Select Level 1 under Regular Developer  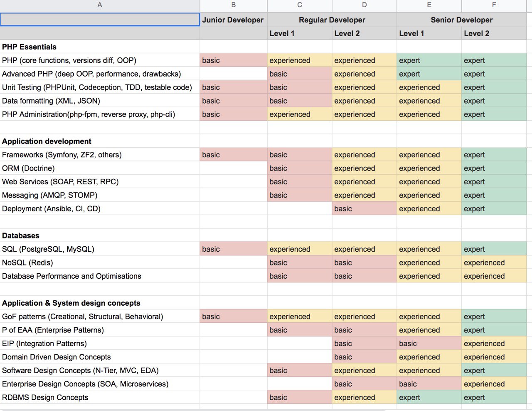(300, 33)
